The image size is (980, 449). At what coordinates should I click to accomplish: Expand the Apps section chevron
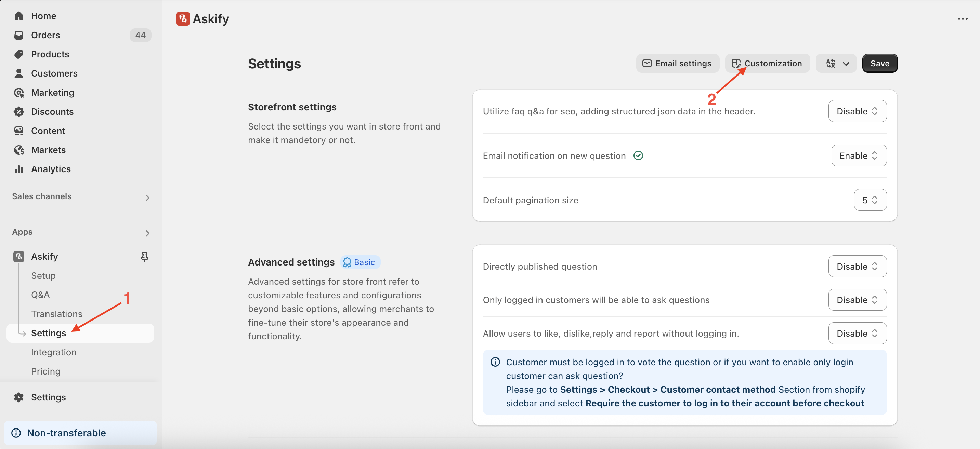[147, 233]
